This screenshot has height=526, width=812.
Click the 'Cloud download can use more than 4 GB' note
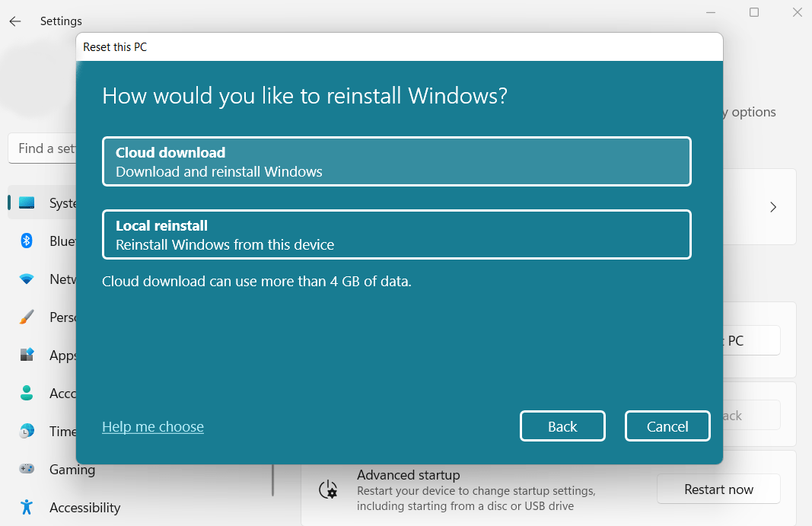(256, 282)
